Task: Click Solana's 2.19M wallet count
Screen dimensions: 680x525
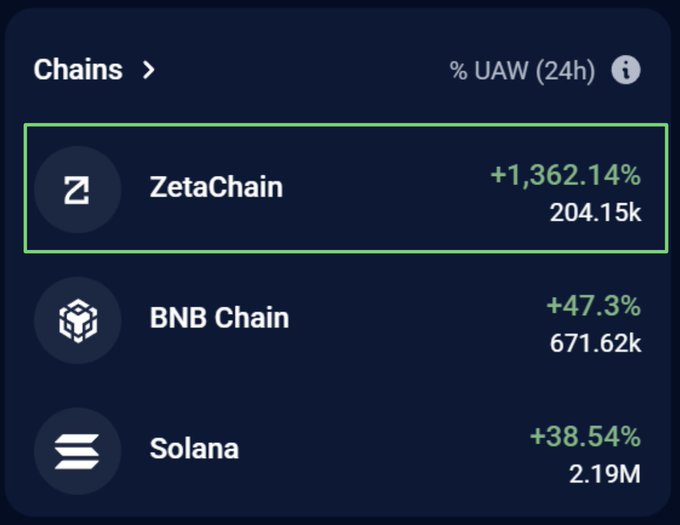Action: point(605,474)
